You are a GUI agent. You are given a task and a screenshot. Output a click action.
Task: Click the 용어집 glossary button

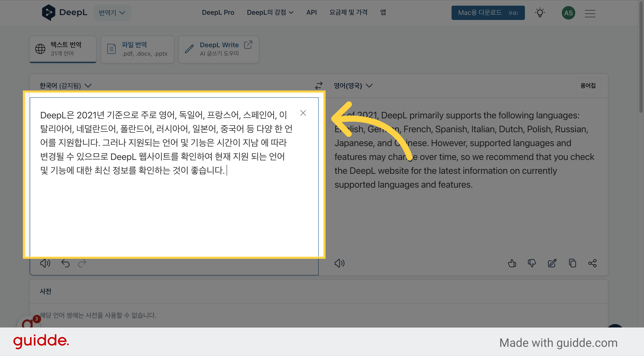tap(588, 86)
